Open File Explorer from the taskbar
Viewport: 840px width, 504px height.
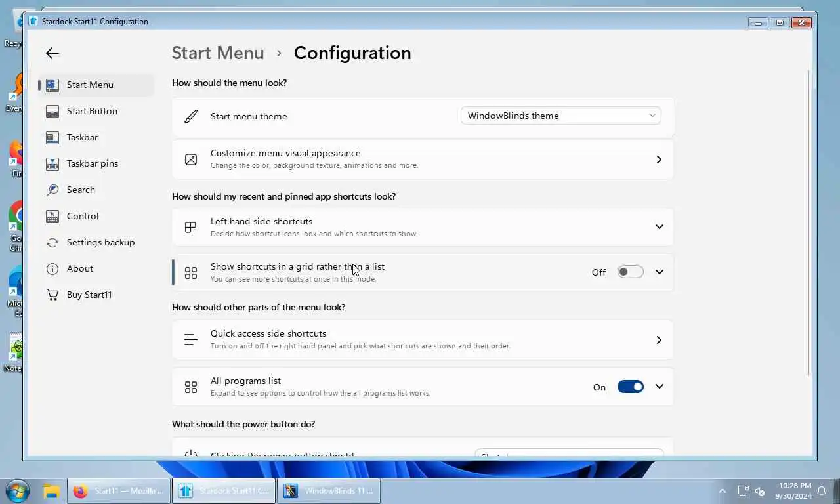pos(52,491)
